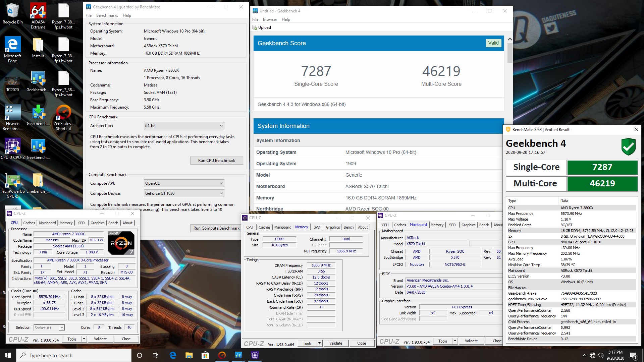Open Edge from the taskbar
The image size is (644, 362).
click(173, 355)
